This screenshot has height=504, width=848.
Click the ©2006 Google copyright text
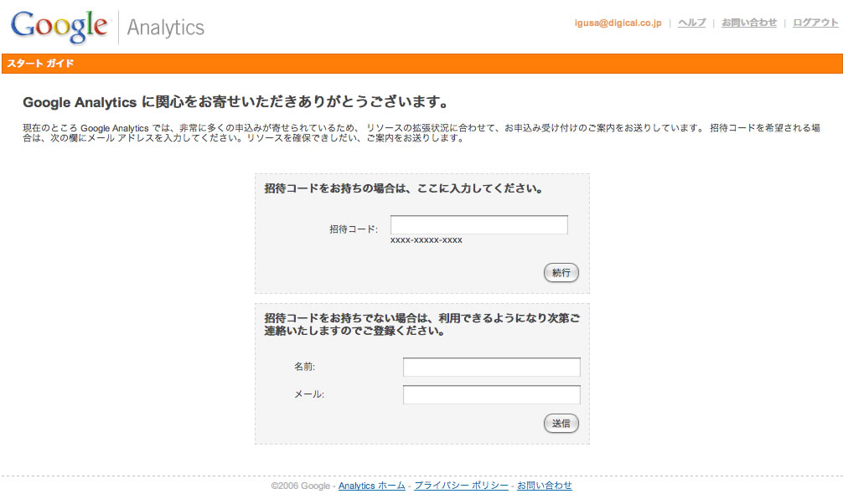301,486
